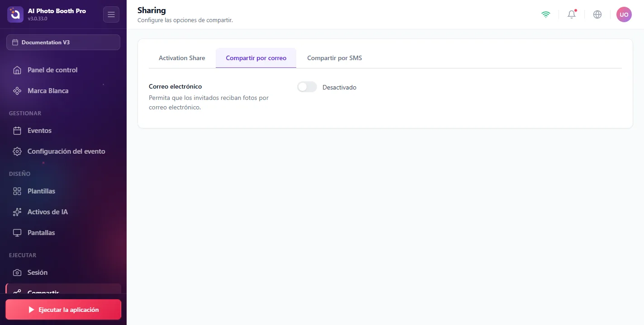
Task: Check the green Wi-Fi connection status icon
Action: tap(546, 14)
